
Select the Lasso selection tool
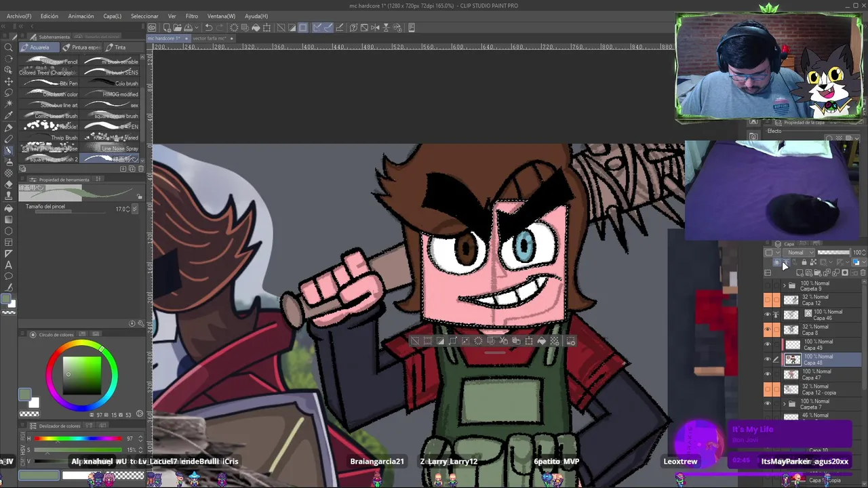[x=9, y=92]
